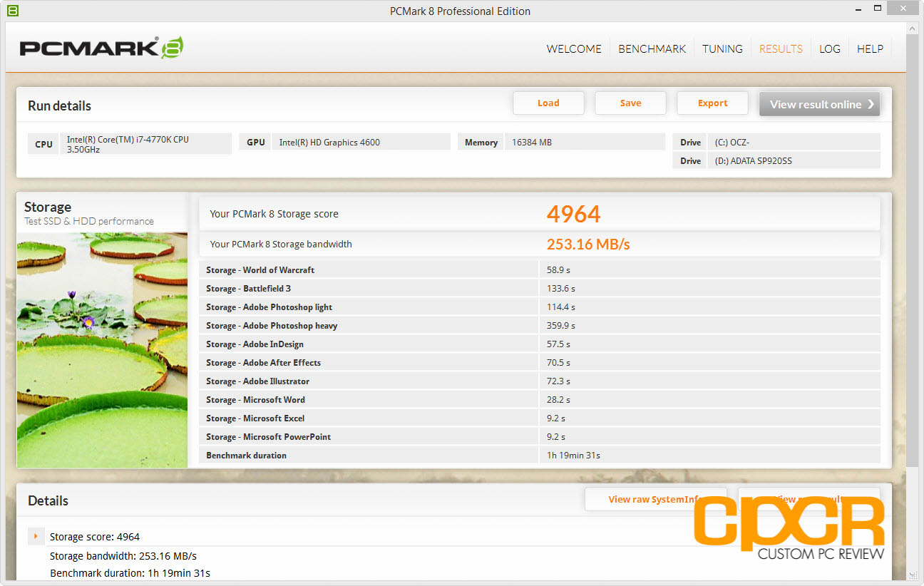Switch to the BENCHMARK tab

652,48
